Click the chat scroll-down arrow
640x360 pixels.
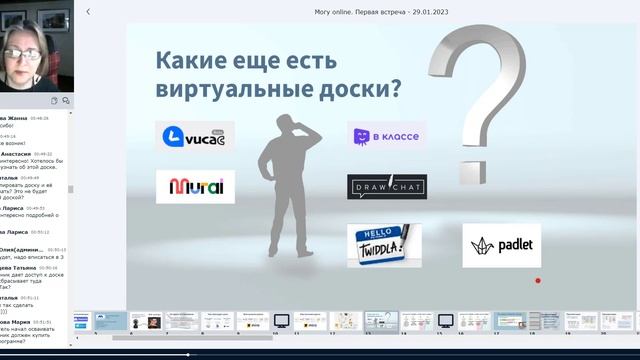coord(71,345)
